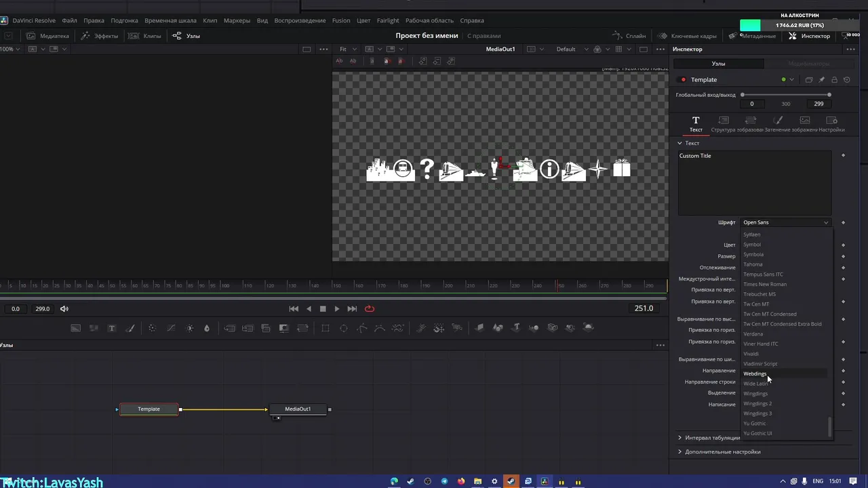Toggle loop playback
The image size is (868, 488).
(x=370, y=309)
